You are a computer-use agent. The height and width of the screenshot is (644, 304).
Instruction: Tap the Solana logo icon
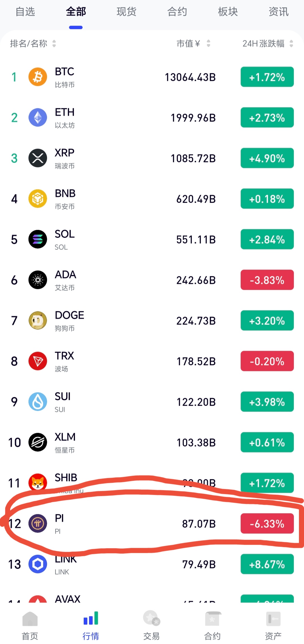38,239
